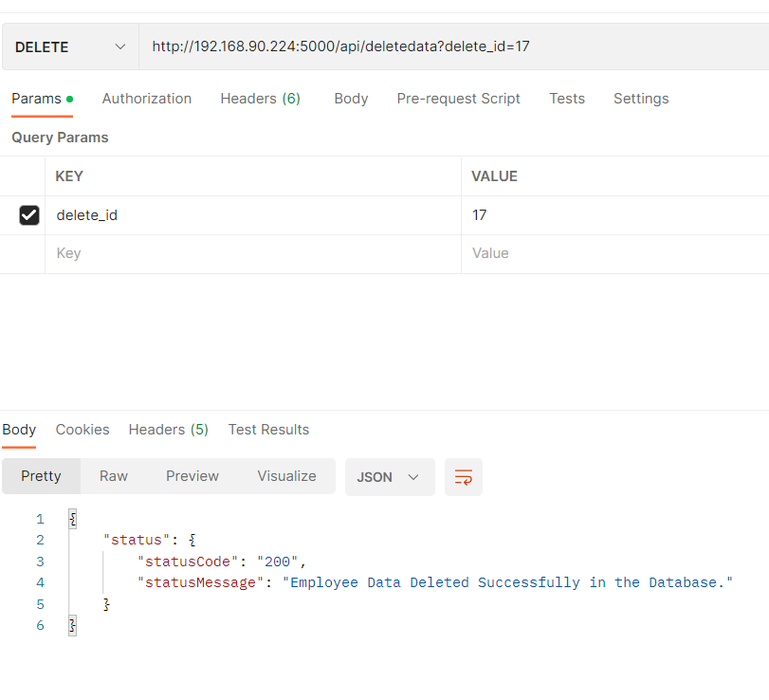Open the DELETE HTTP method dropdown
The height and width of the screenshot is (700, 769).
(x=70, y=46)
